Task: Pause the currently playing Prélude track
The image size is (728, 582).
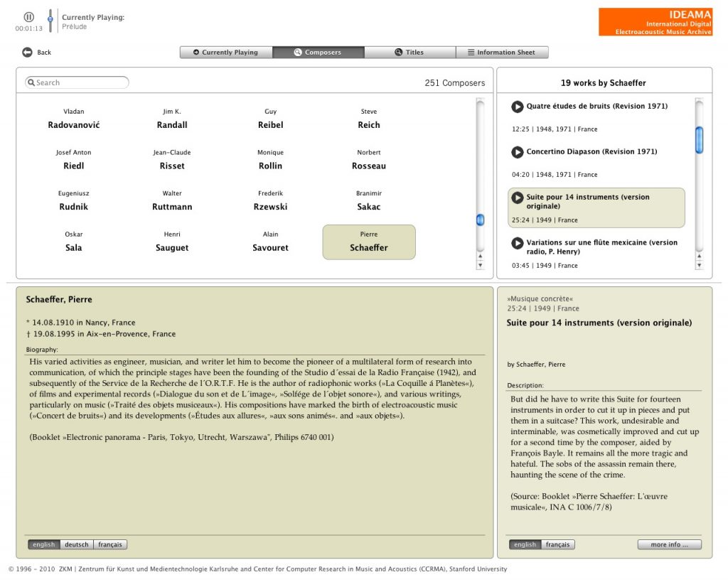Action: coord(28,17)
